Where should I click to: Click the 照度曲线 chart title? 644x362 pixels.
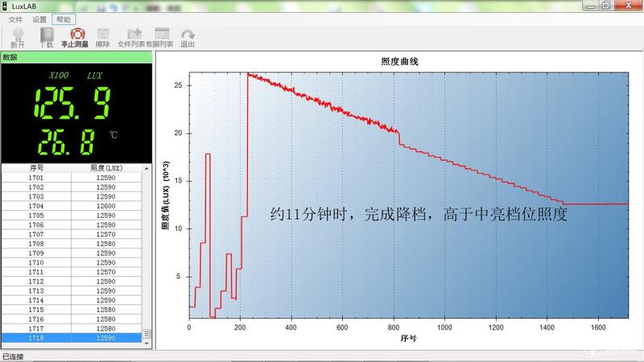click(399, 62)
